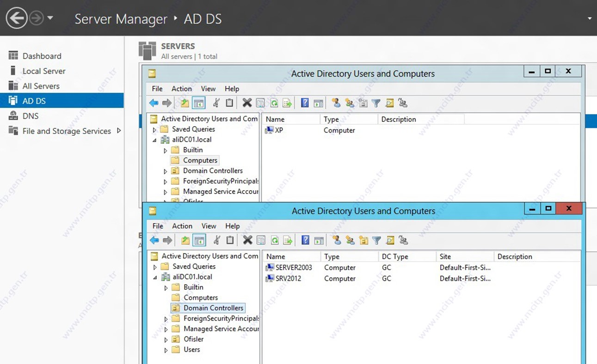Toggle Show/Hide Console Tree in front window
This screenshot has height=364, width=597.
pyautogui.click(x=199, y=240)
